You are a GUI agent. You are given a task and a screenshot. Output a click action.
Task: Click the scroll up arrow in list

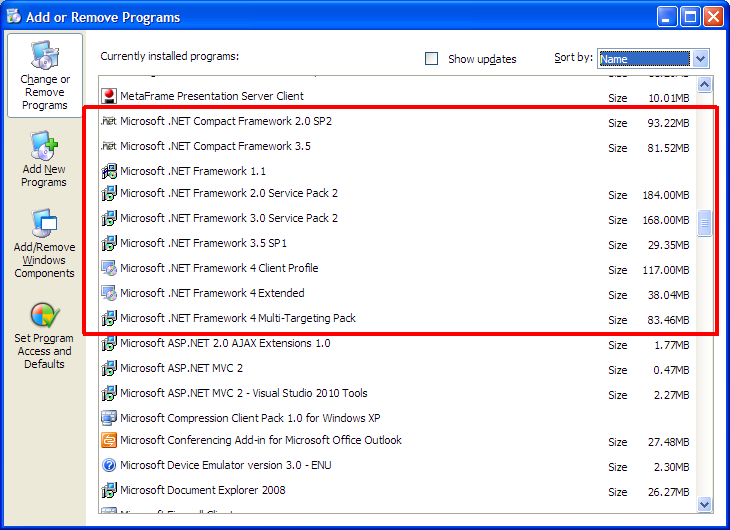coord(704,84)
